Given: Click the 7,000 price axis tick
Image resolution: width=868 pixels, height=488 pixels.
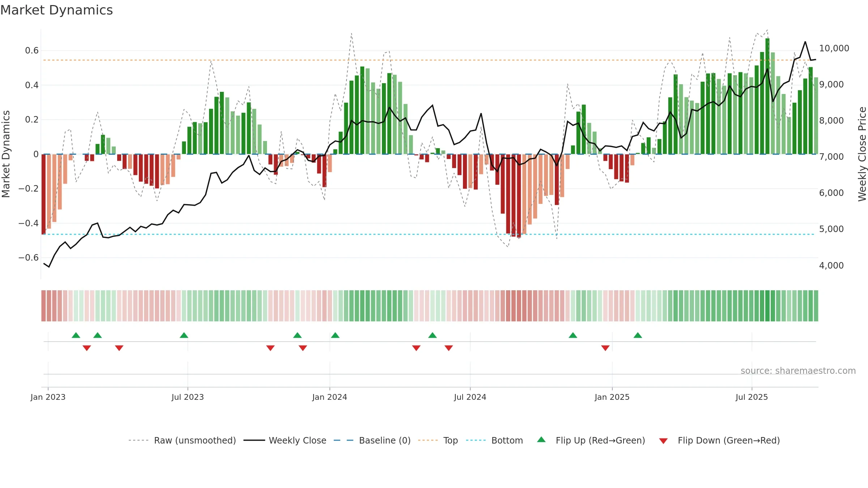Looking at the screenshot, I should click(x=831, y=157).
